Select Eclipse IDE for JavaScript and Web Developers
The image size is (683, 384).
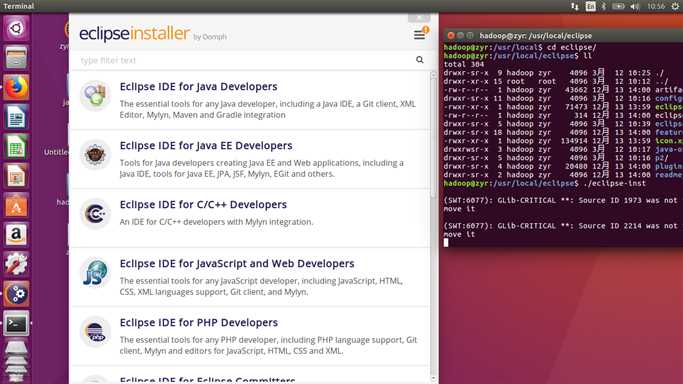[237, 263]
